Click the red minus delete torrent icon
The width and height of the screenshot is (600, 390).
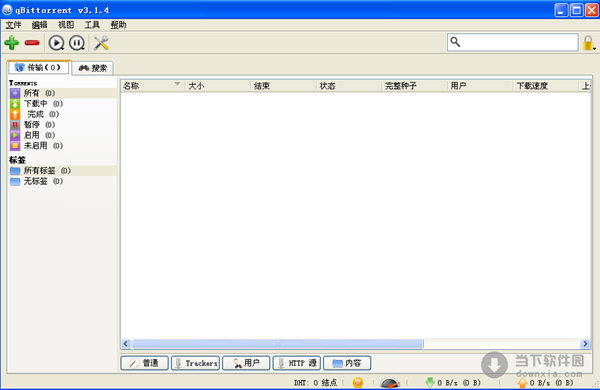coord(32,43)
